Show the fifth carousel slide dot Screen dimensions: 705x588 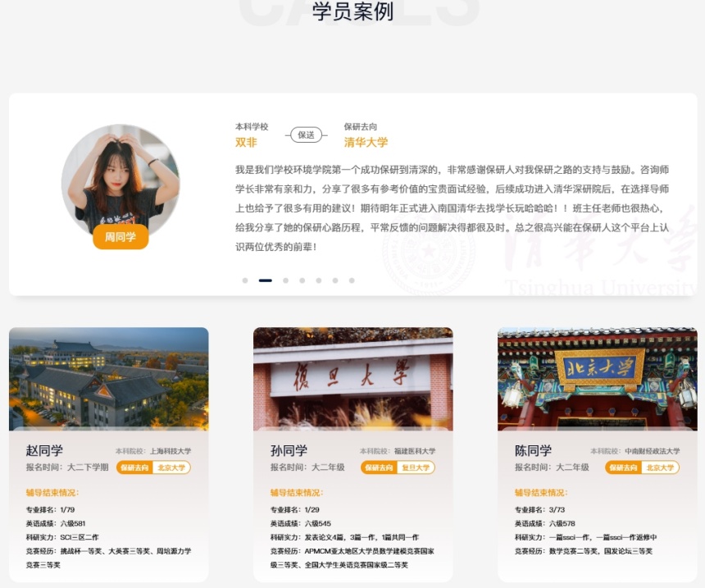point(319,280)
